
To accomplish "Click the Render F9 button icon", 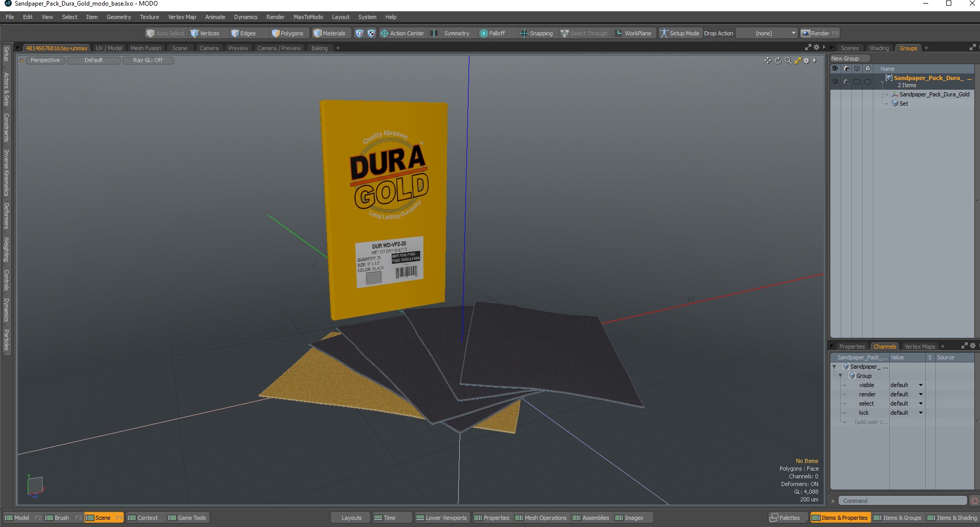I will [x=806, y=33].
